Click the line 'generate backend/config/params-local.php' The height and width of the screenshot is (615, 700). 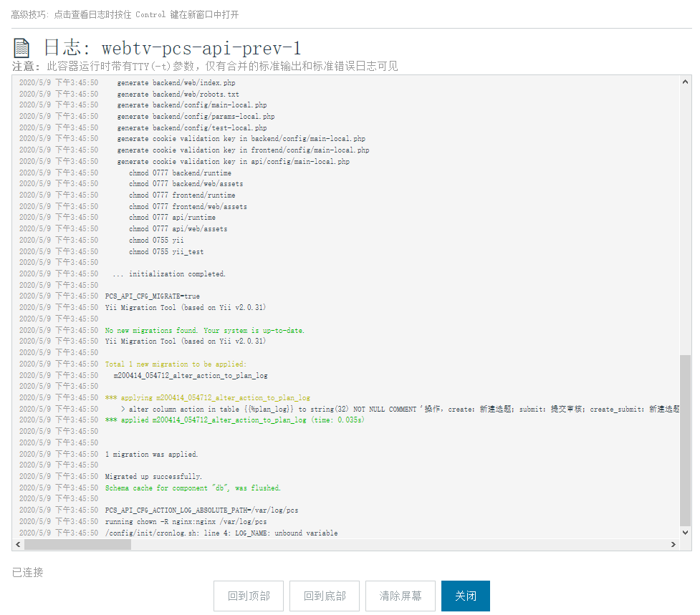196,117
